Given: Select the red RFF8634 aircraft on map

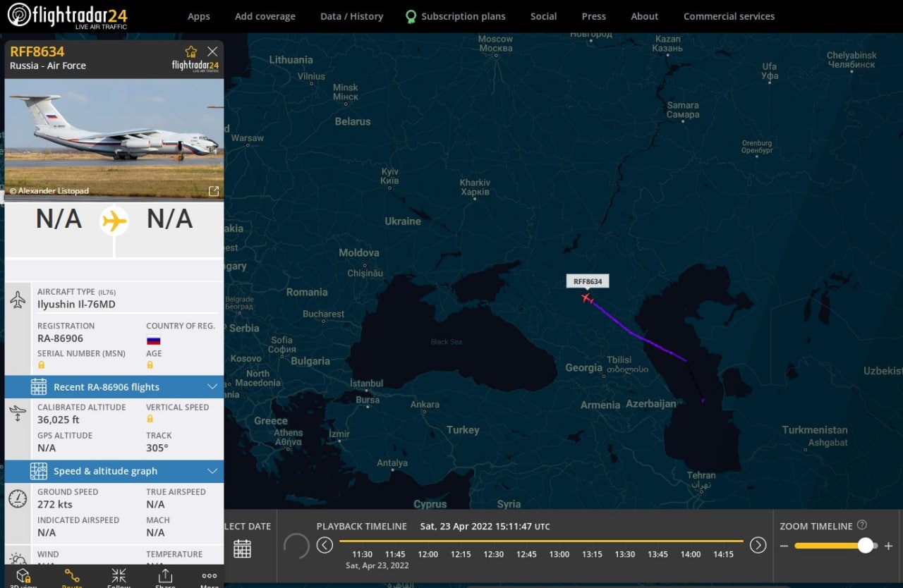Looking at the screenshot, I should pyautogui.click(x=586, y=298).
